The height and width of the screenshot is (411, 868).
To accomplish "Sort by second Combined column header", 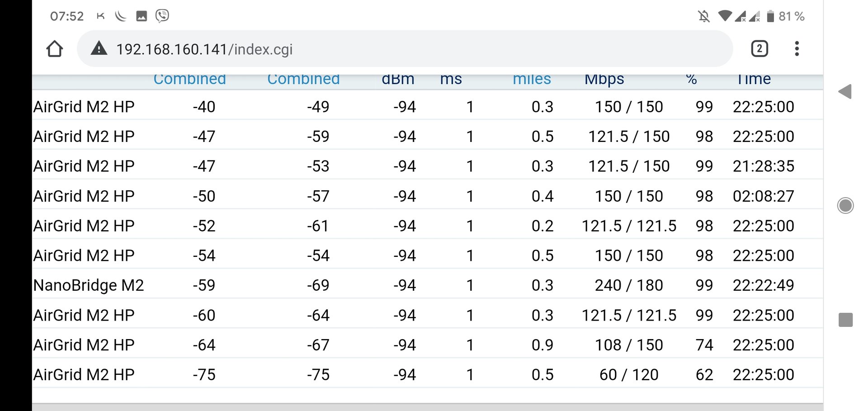I will [303, 80].
